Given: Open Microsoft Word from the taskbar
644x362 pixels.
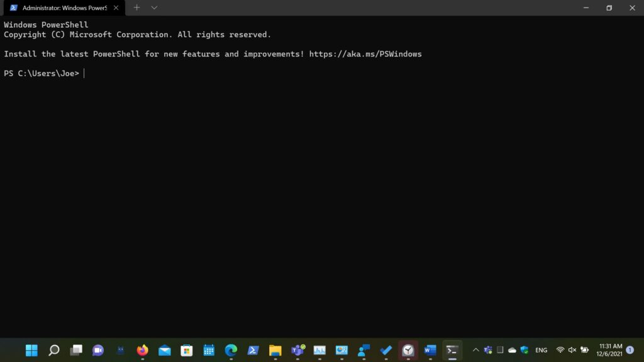Looking at the screenshot, I should 430,350.
